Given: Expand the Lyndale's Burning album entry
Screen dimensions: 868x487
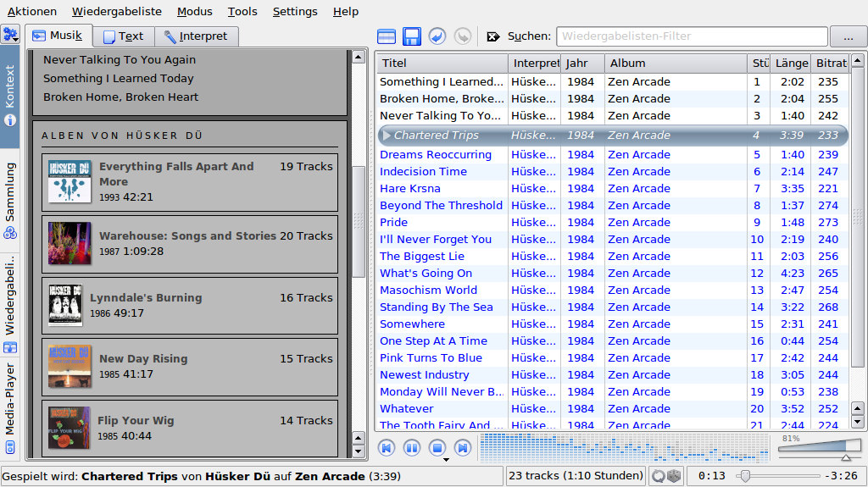Looking at the screenshot, I should [x=190, y=306].
